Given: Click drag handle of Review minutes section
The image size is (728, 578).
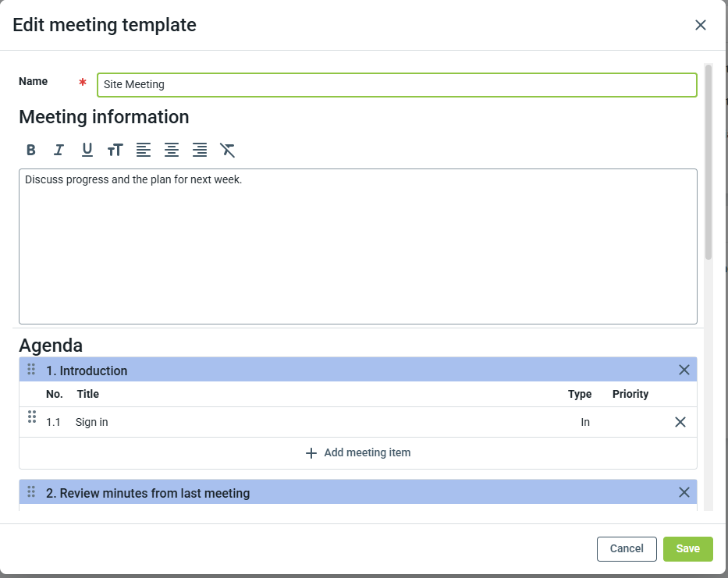Looking at the screenshot, I should pos(32,492).
